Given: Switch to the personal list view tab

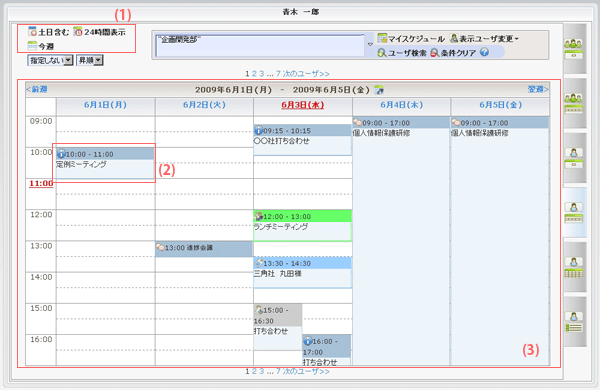Looking at the screenshot, I should click(574, 322).
